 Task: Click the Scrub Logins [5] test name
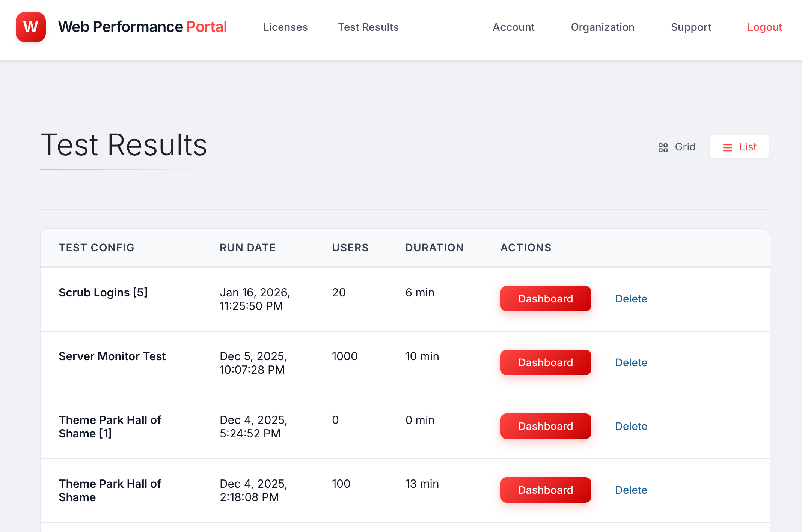pos(103,292)
